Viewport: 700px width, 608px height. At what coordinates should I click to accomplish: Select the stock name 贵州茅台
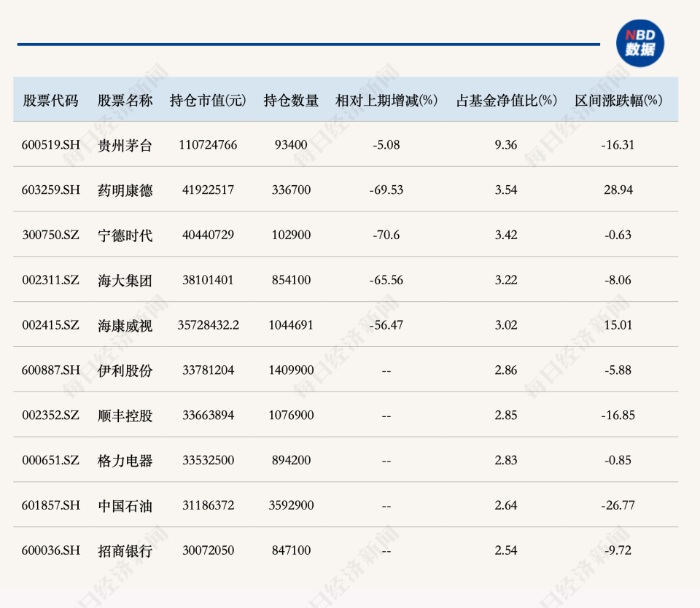point(125,146)
